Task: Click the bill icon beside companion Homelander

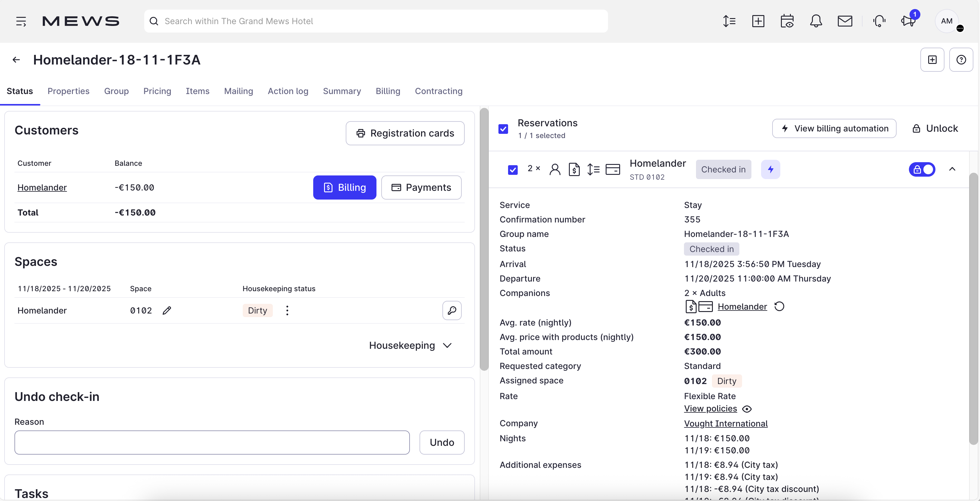Action: [691, 307]
